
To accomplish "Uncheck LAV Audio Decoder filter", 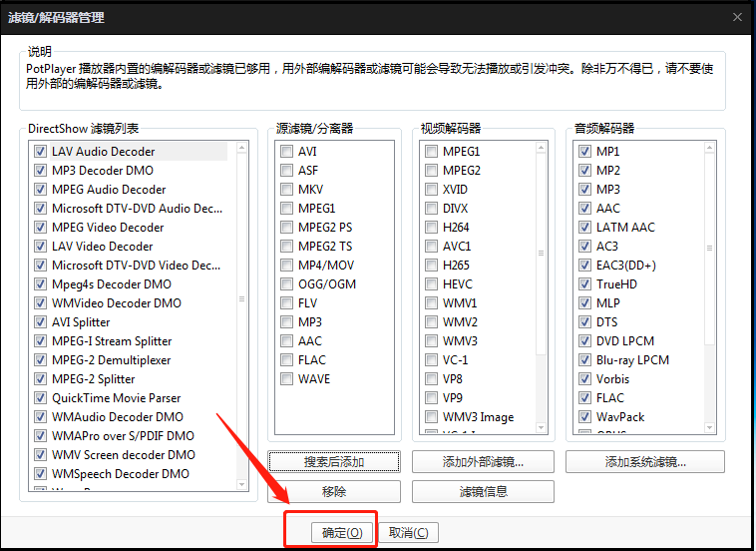I will pyautogui.click(x=41, y=152).
